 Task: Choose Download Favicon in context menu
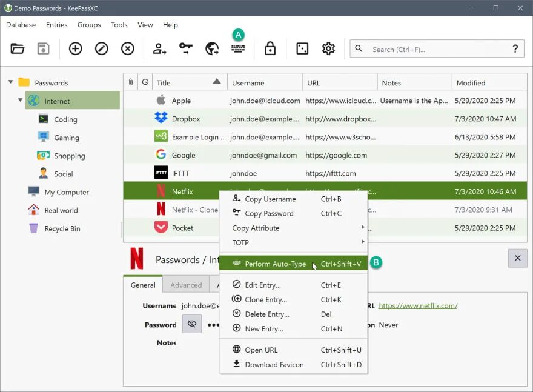[x=293, y=365]
